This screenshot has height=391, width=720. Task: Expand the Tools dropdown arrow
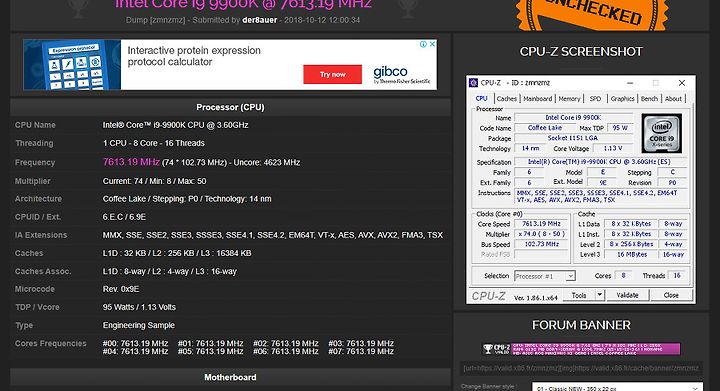click(x=600, y=296)
